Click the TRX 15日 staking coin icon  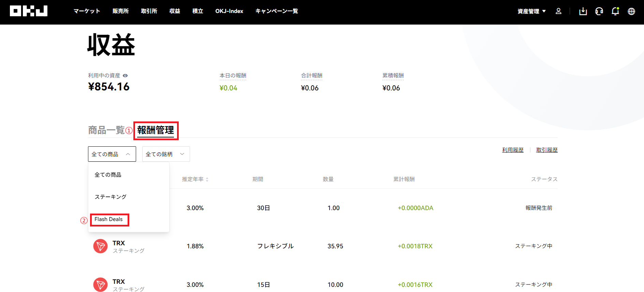coord(100,284)
